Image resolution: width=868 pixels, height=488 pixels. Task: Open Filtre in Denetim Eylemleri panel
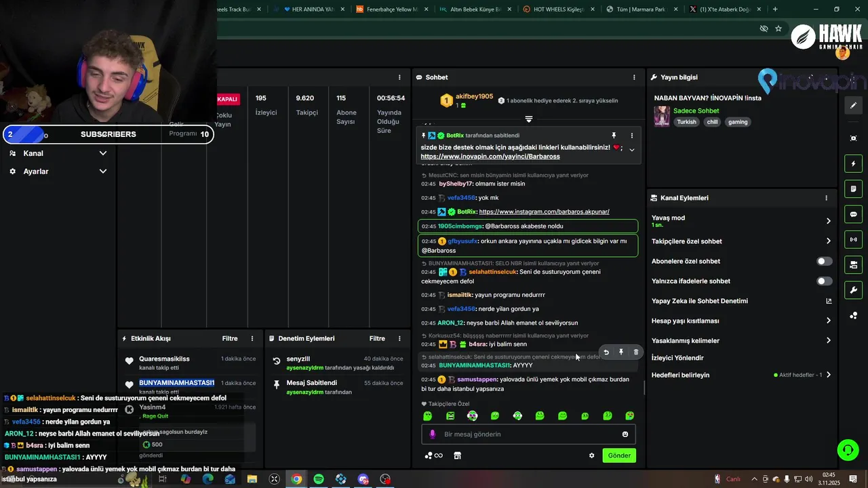pos(377,338)
